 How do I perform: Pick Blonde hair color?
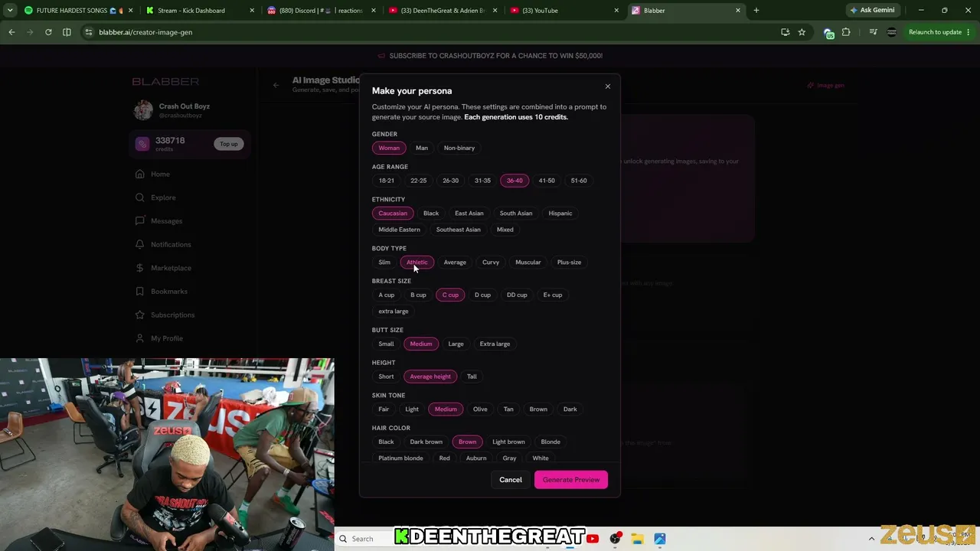coord(550,442)
